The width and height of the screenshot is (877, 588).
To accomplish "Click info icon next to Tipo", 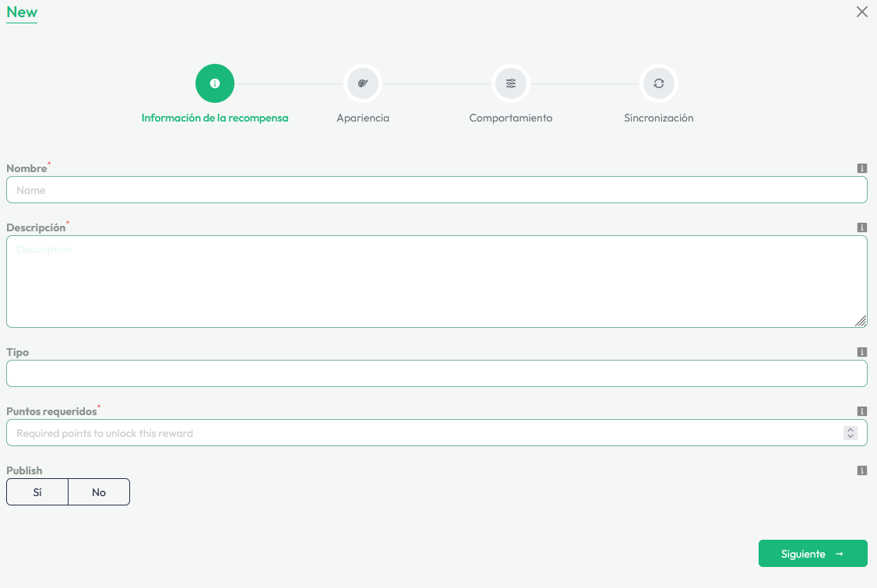I will [x=862, y=352].
